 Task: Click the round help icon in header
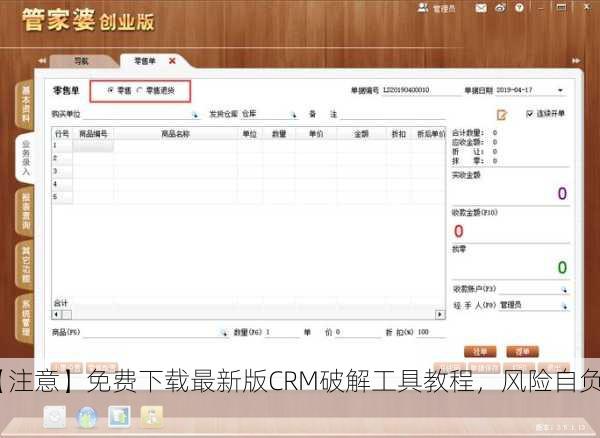[520, 7]
